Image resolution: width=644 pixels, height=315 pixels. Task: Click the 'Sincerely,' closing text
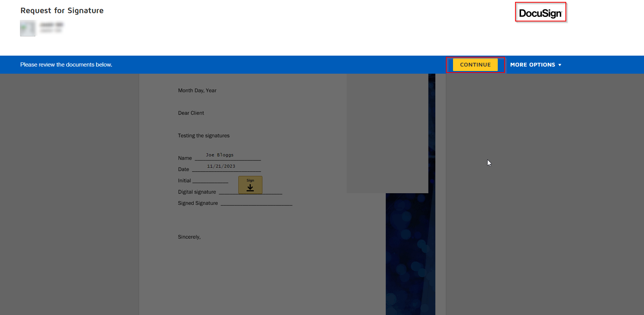pyautogui.click(x=189, y=237)
